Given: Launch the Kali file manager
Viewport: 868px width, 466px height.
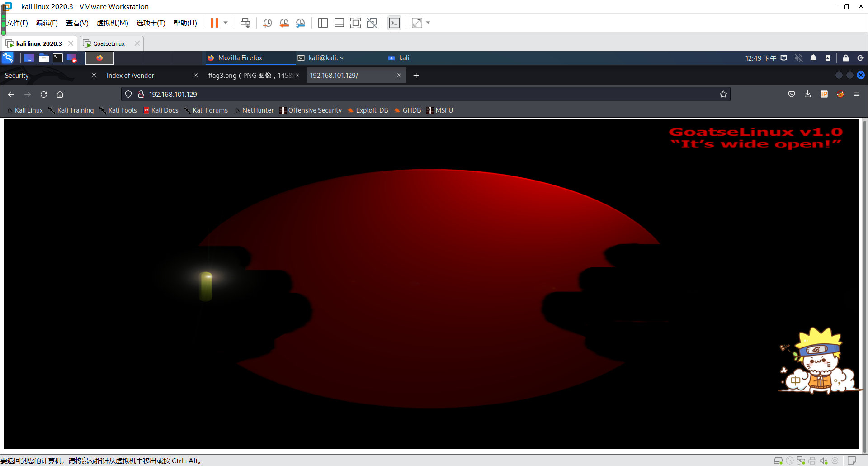Looking at the screenshot, I should (x=44, y=58).
